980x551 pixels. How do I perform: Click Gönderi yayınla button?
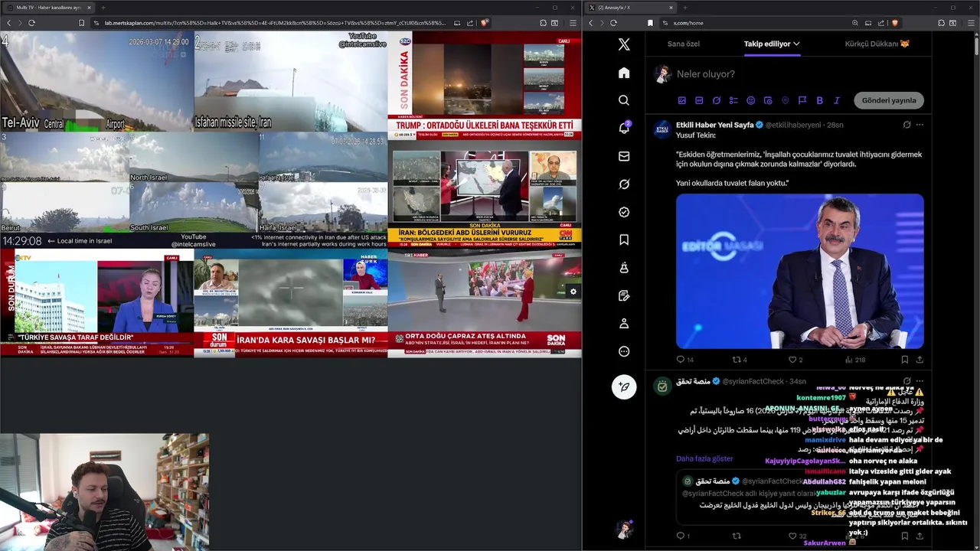889,100
